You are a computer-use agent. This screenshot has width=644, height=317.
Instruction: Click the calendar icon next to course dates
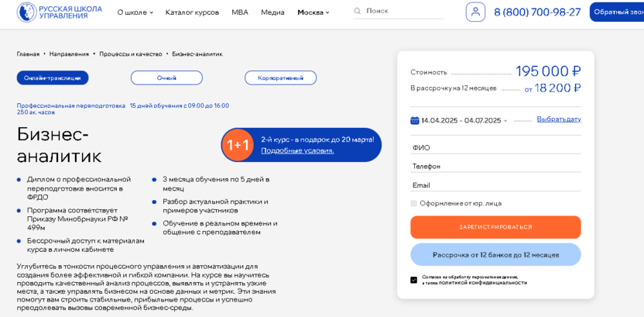click(x=415, y=120)
